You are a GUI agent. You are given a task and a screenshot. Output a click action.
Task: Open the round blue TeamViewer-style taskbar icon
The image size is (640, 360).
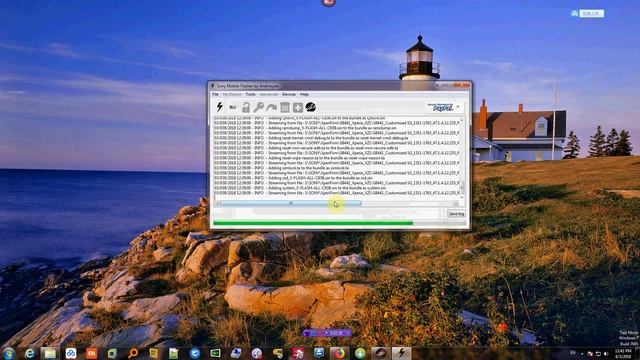click(x=195, y=353)
